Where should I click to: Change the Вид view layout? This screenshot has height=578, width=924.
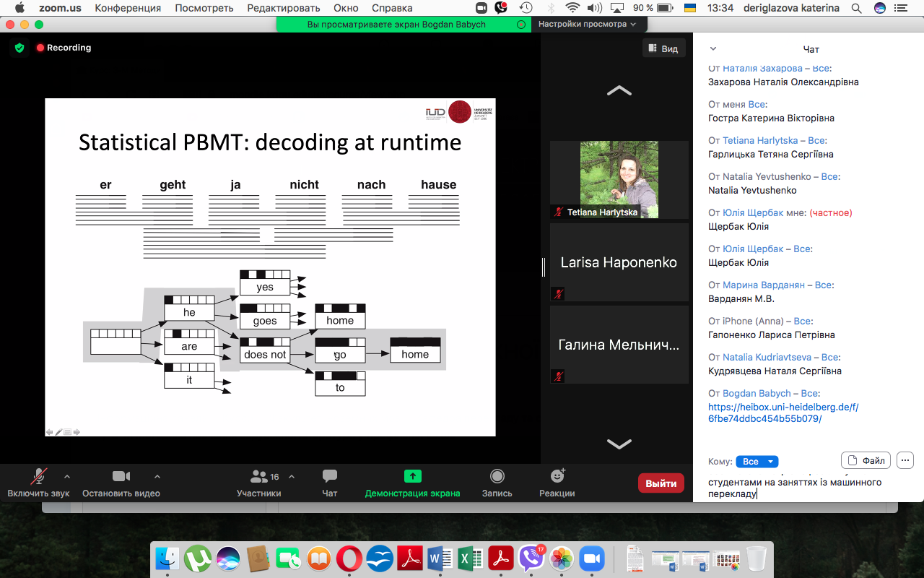tap(663, 48)
